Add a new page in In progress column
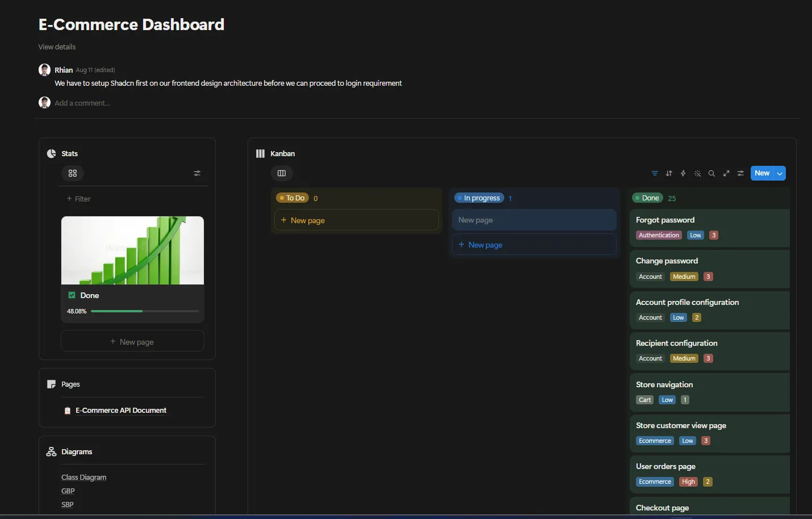Screen dimensions: 812x519 pyautogui.click(x=534, y=245)
